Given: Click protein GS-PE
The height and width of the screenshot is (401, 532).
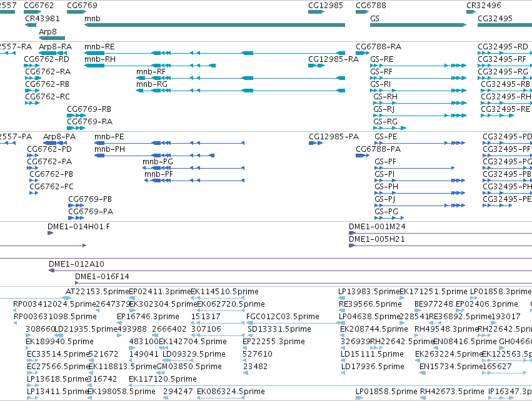Looking at the screenshot, I should [x=386, y=137].
